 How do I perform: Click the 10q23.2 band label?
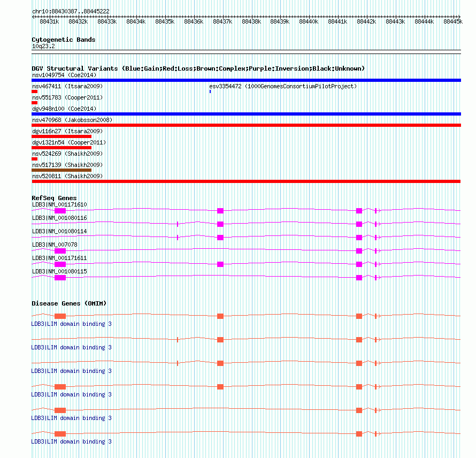click(x=43, y=46)
